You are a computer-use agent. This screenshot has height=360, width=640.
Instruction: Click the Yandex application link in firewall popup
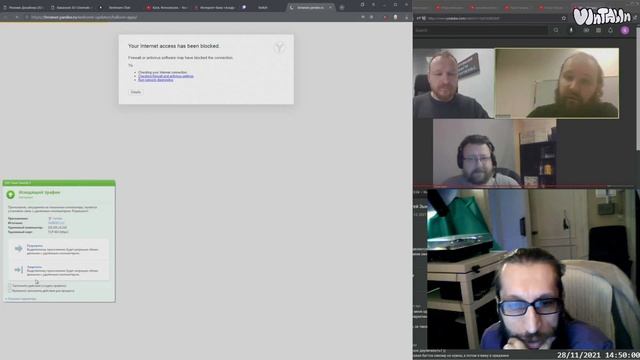click(56, 219)
